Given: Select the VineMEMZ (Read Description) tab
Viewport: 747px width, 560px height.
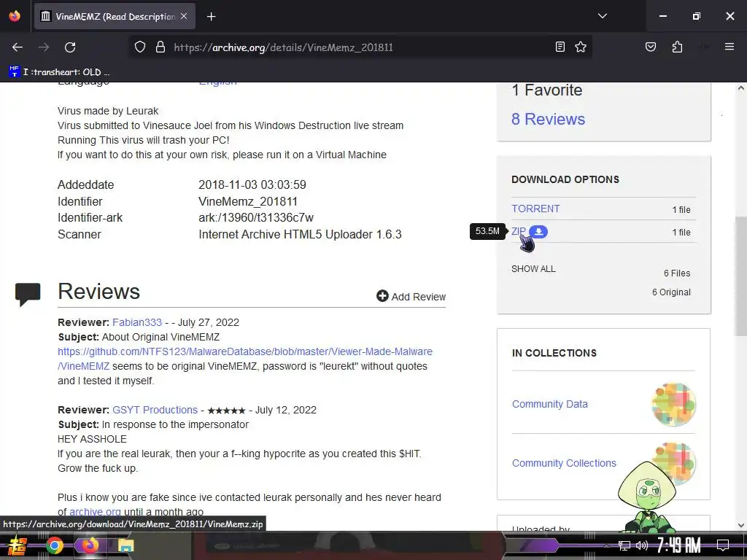Looking at the screenshot, I should (115, 16).
